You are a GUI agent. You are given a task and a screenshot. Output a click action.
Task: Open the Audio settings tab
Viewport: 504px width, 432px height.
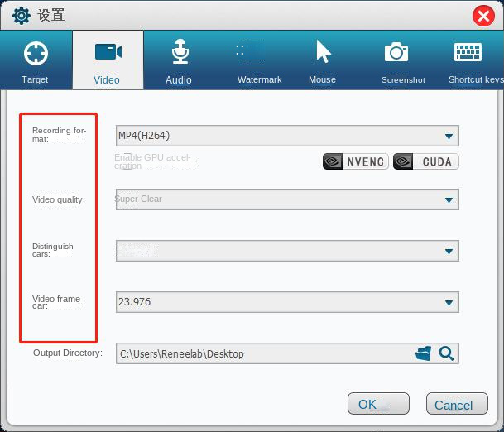click(x=179, y=60)
